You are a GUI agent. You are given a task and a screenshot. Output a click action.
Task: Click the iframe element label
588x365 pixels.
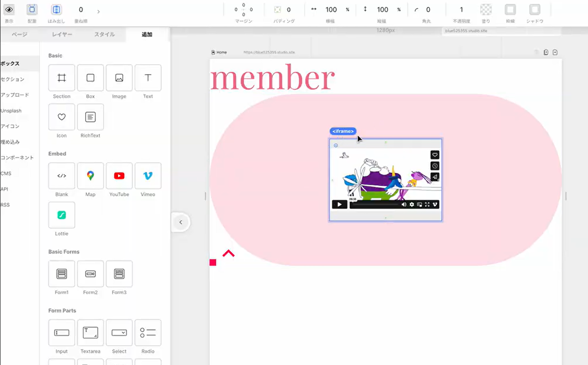[x=343, y=131]
